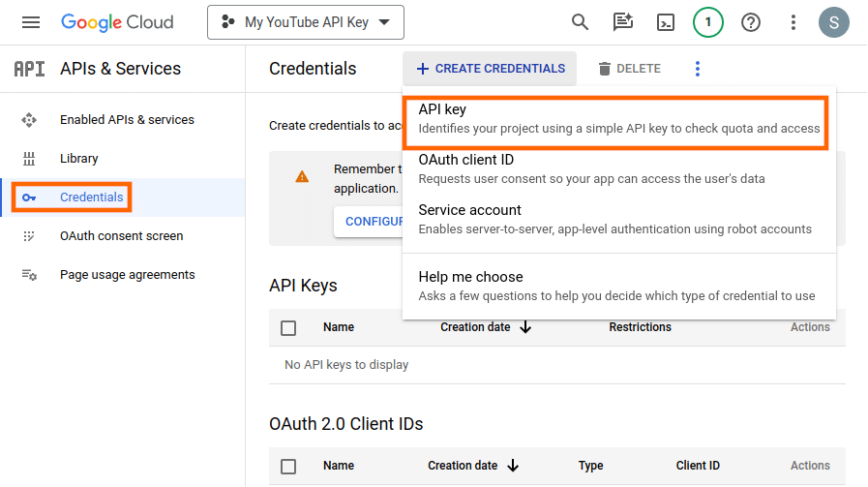The height and width of the screenshot is (487, 868).
Task: Choose API key from the credentials menu
Action: pyautogui.click(x=615, y=119)
